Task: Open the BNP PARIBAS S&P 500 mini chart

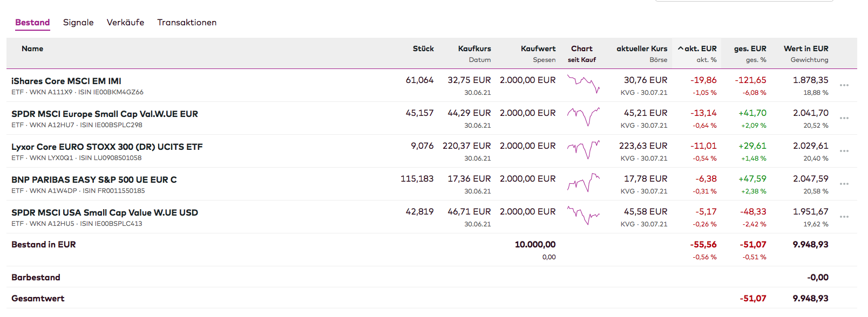Action: 583,183
